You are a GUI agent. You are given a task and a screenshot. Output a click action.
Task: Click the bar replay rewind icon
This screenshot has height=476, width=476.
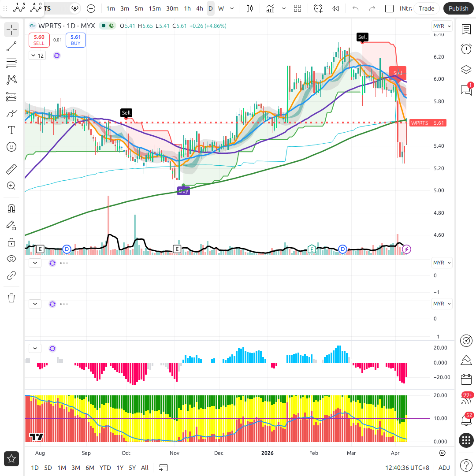pos(335,8)
